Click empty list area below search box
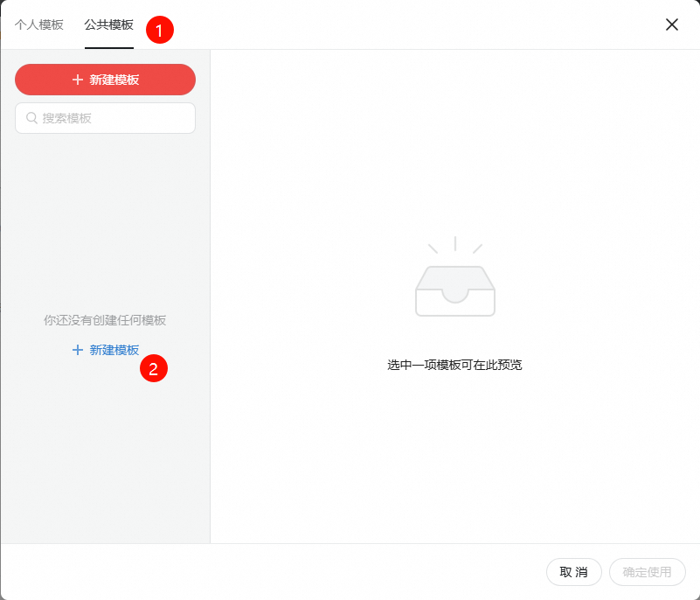Screen dimensions: 700x600 [x=105, y=219]
